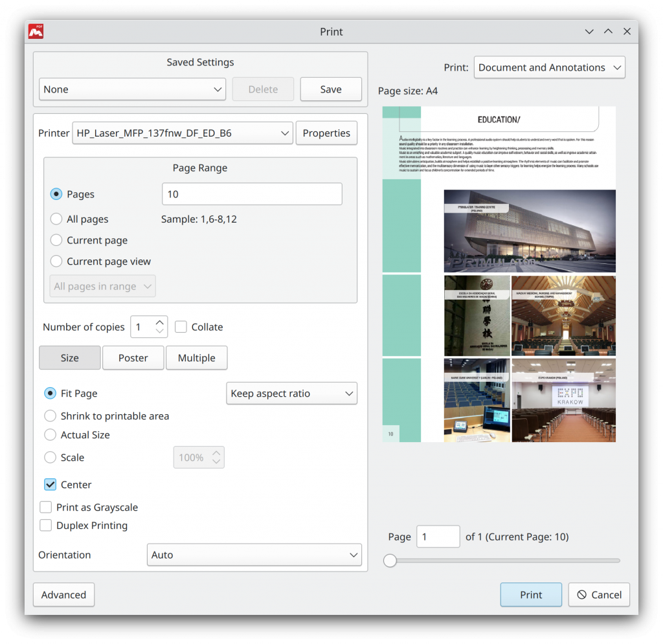Select Shrink to printable area
Screen dimensions: 663x644
pos(50,416)
